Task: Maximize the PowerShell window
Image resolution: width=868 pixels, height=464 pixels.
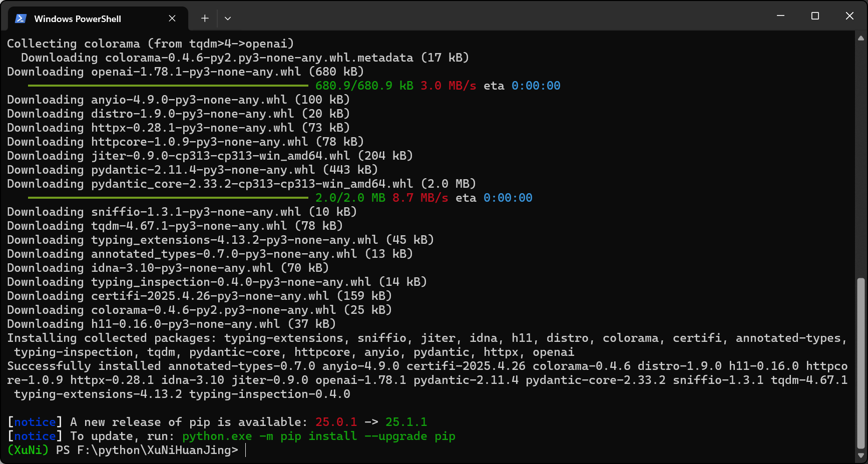Action: (x=814, y=16)
